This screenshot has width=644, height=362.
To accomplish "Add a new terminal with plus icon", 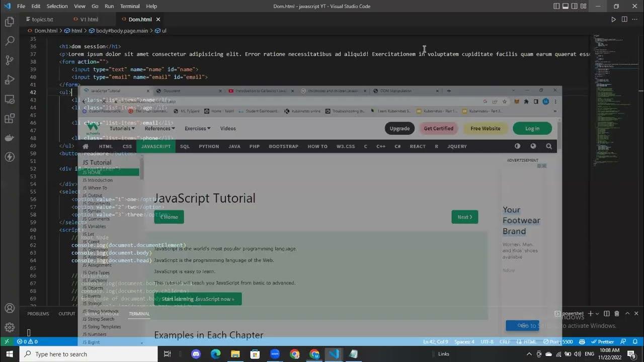I will click(x=591, y=313).
